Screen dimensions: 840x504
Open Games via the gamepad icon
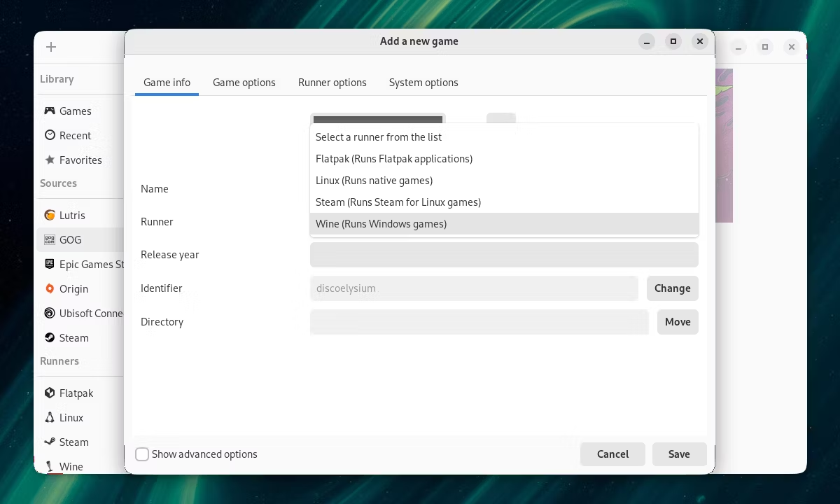coord(50,111)
